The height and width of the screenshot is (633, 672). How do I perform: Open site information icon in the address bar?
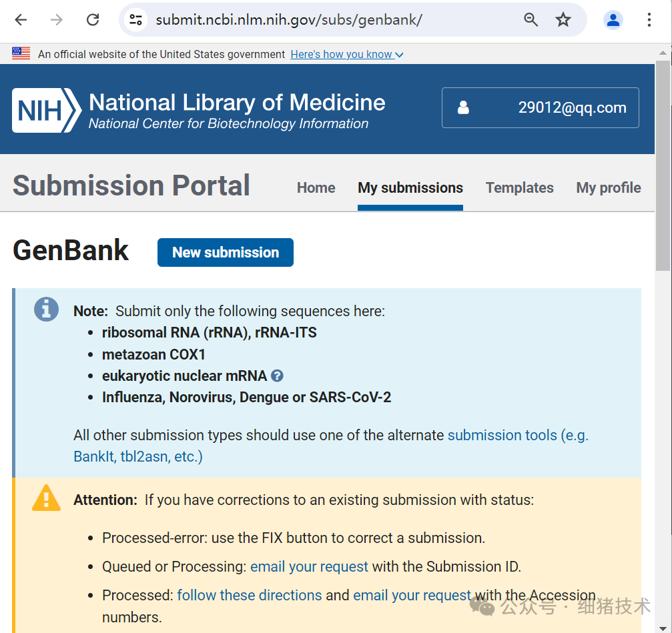(135, 20)
